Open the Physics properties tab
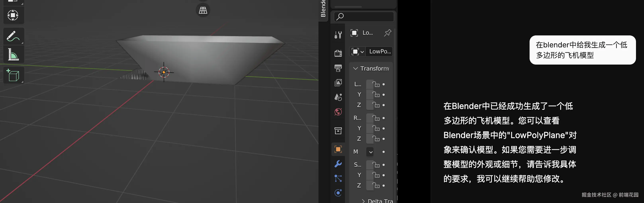This screenshot has height=203, width=644. (338, 193)
